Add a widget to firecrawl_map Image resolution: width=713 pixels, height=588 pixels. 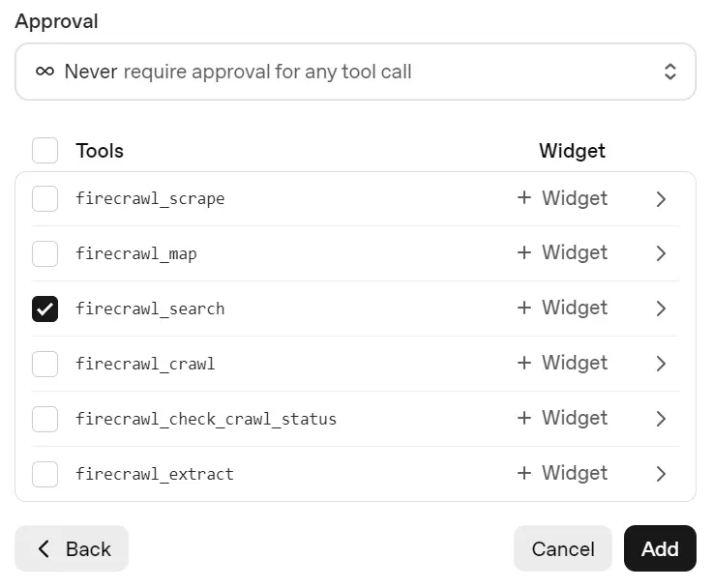[x=562, y=253]
